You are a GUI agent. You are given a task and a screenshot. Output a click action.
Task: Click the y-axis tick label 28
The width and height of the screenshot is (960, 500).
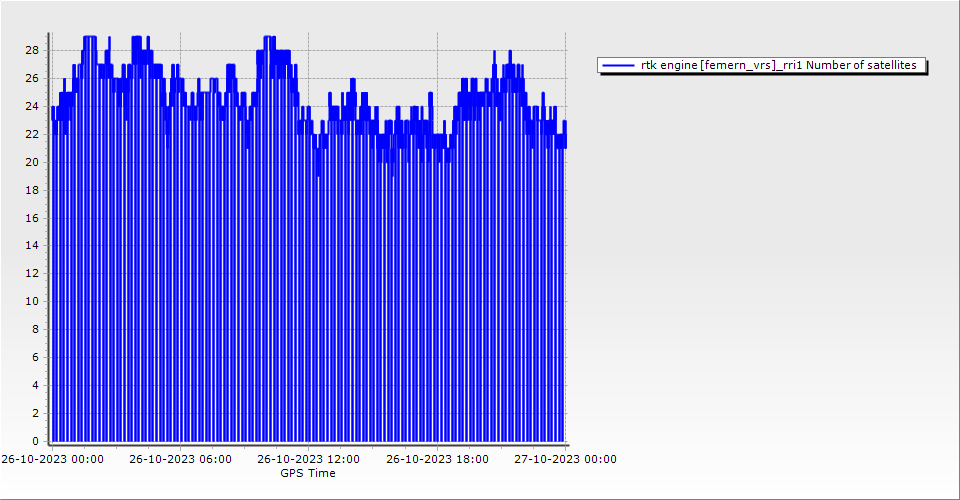tap(32, 50)
